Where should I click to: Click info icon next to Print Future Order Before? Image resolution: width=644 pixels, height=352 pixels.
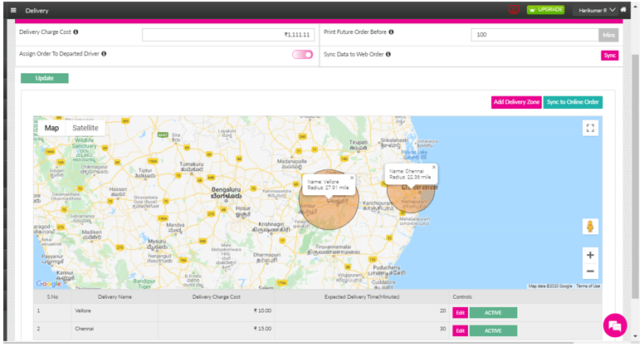click(391, 32)
